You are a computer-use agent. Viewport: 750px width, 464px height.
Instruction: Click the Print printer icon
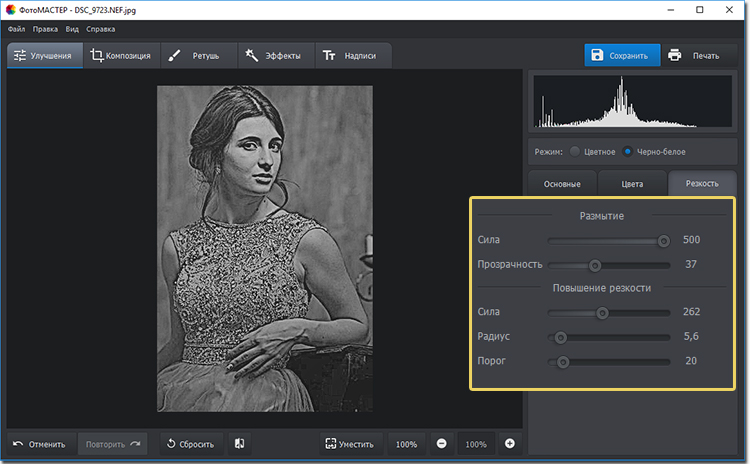[676, 56]
